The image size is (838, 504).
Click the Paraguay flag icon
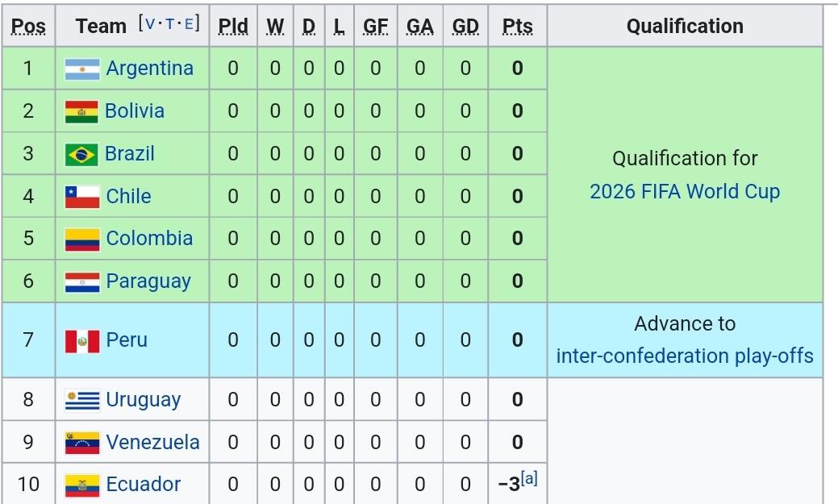(x=82, y=282)
